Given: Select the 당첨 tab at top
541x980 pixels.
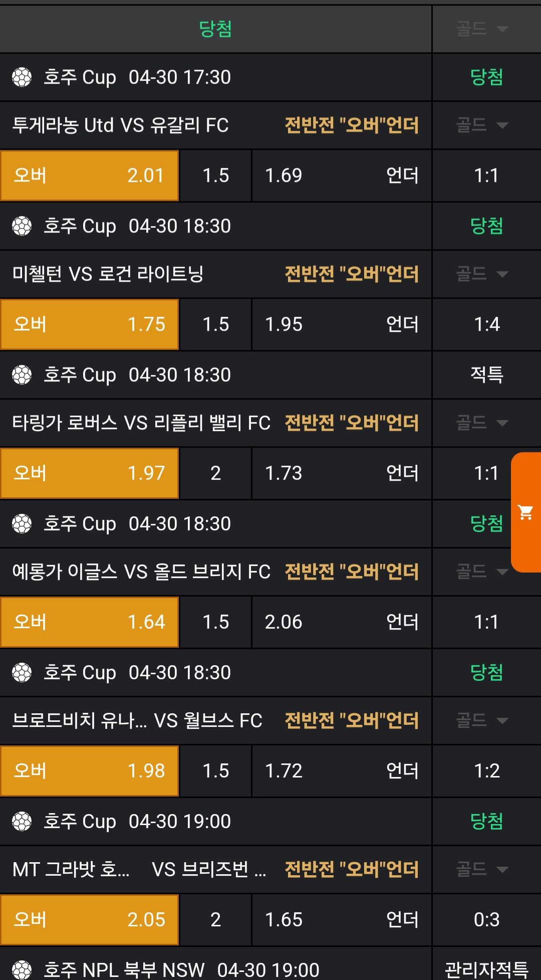Looking at the screenshot, I should pyautogui.click(x=215, y=29).
